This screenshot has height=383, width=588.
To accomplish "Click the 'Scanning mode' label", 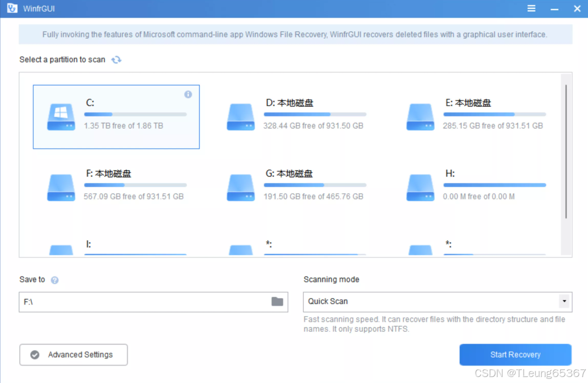I will pos(331,279).
